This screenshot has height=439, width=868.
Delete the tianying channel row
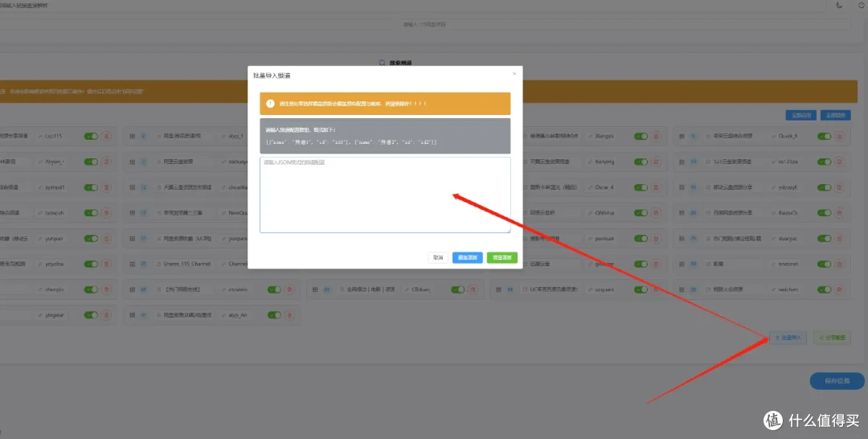click(656, 162)
